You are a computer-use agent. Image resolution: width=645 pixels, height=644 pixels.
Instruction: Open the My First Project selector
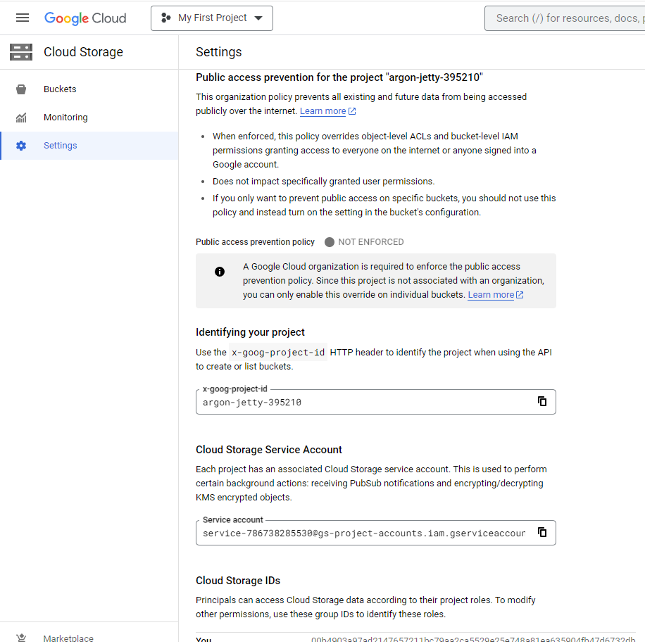pos(212,18)
